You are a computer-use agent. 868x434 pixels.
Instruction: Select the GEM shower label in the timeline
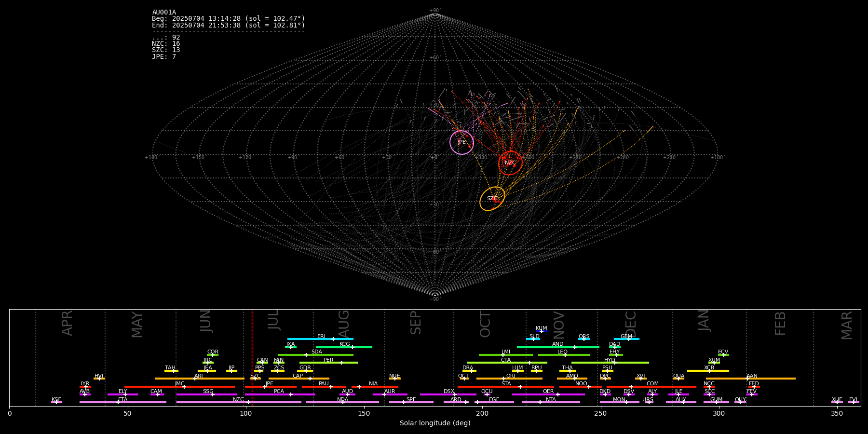point(626,337)
